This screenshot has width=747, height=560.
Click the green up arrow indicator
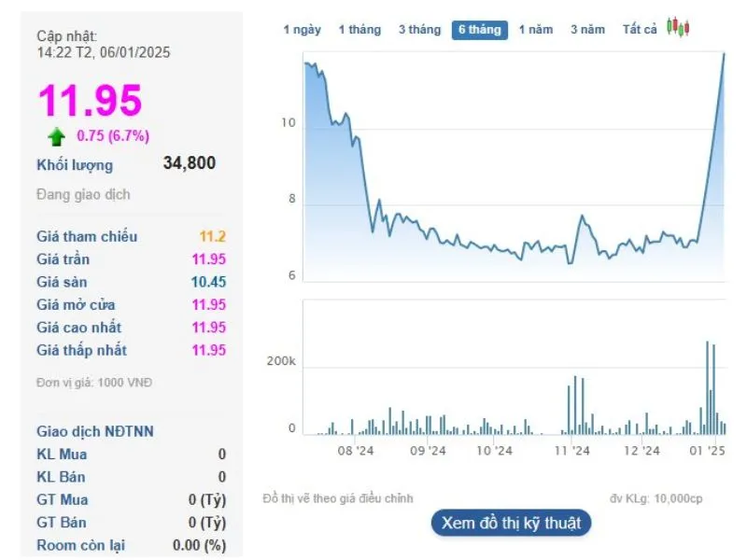click(57, 136)
